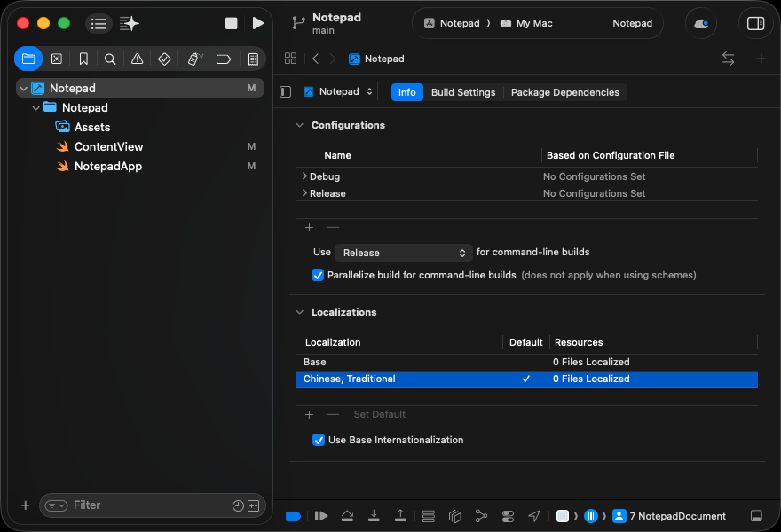Select ContentView in the project navigator

point(108,146)
